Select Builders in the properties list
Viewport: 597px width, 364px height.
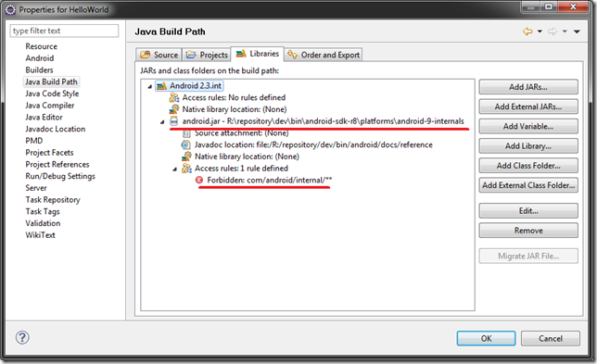(39, 70)
